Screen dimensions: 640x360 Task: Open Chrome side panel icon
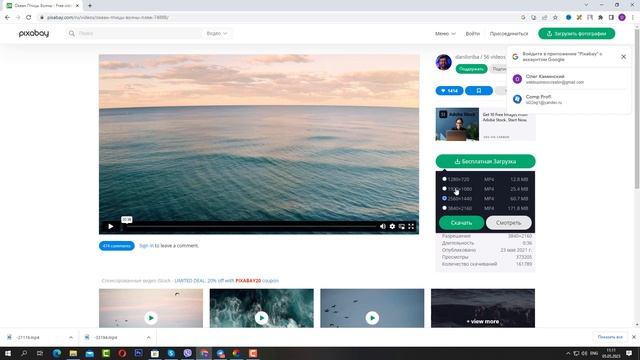(611, 18)
